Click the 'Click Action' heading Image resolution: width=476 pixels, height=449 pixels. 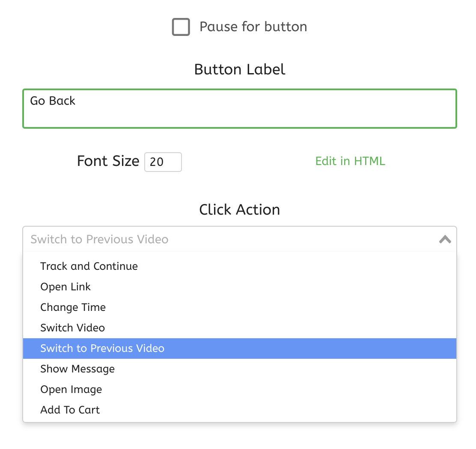point(240,210)
